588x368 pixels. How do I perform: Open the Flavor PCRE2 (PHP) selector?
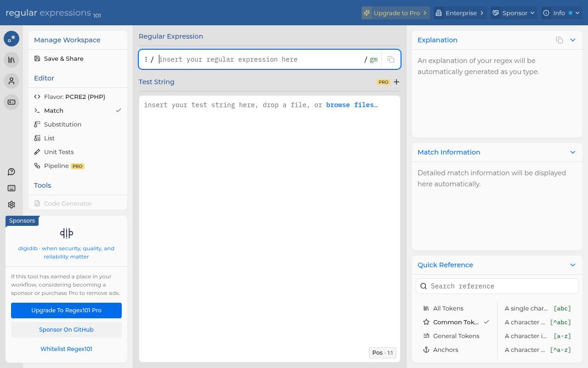(x=78, y=97)
